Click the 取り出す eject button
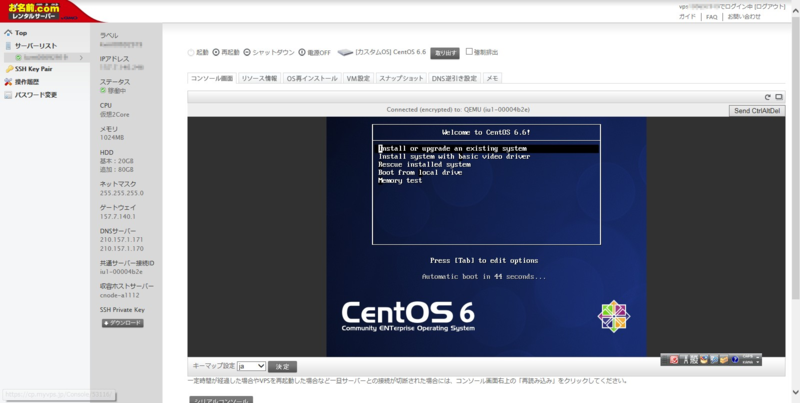This screenshot has width=800, height=403. [444, 53]
